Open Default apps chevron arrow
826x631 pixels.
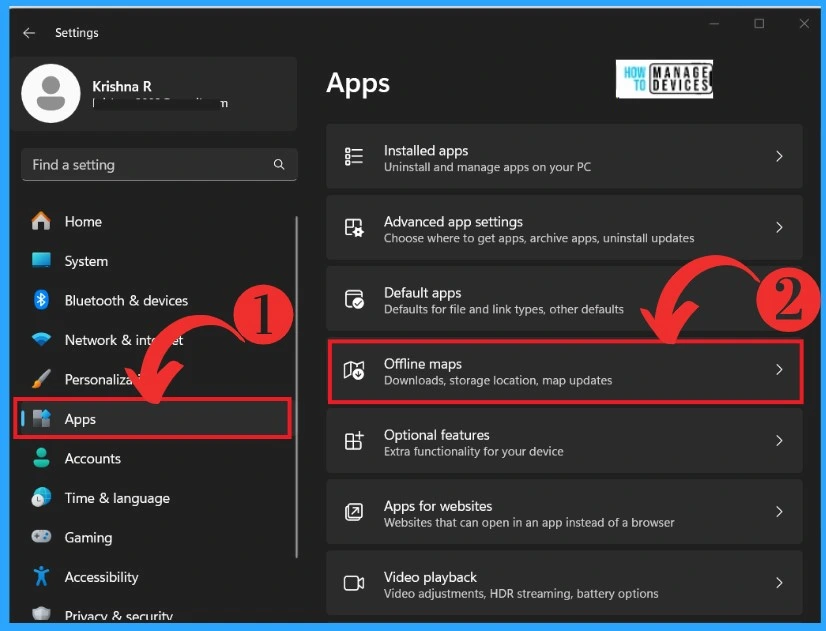779,299
